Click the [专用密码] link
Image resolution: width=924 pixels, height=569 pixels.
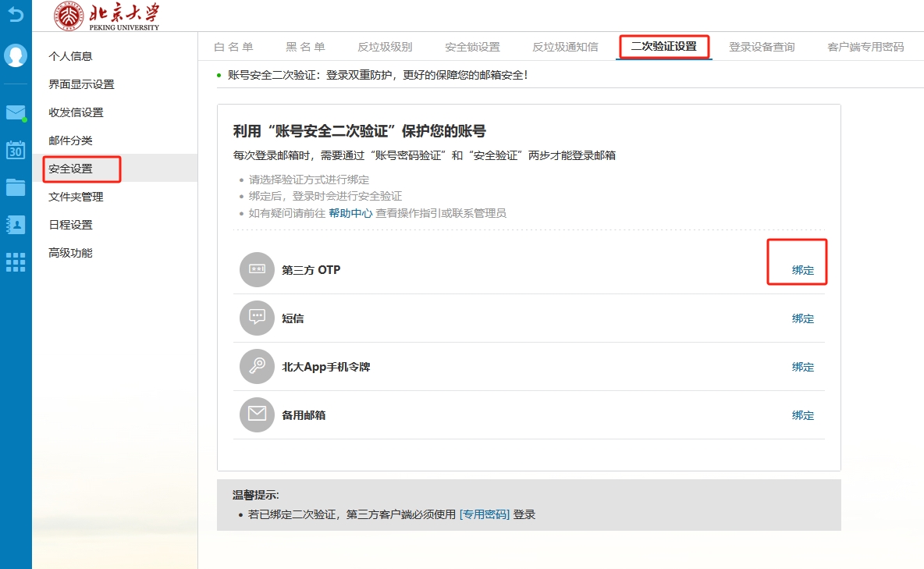(x=484, y=514)
